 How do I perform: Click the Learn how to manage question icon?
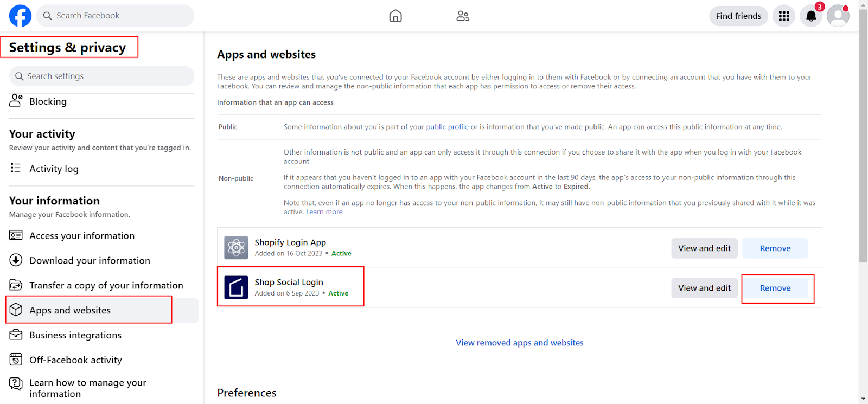(16, 384)
